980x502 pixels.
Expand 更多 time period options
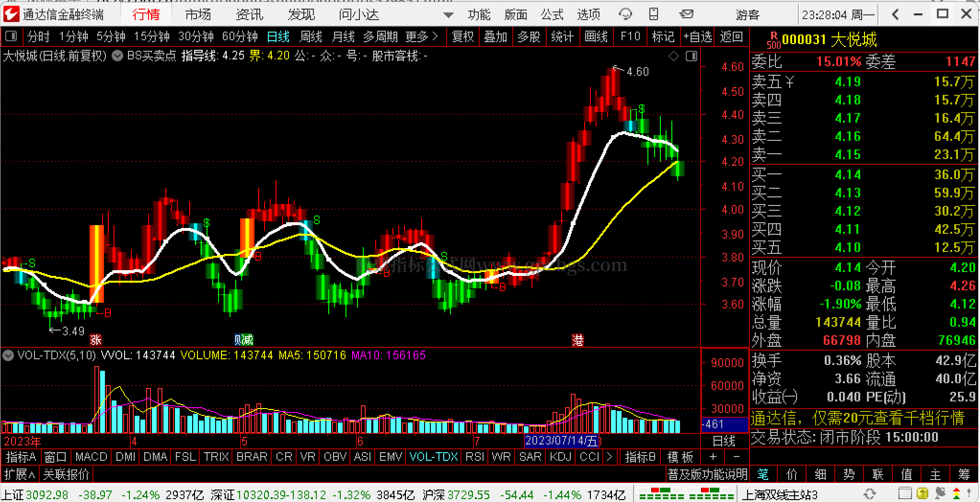point(421,36)
